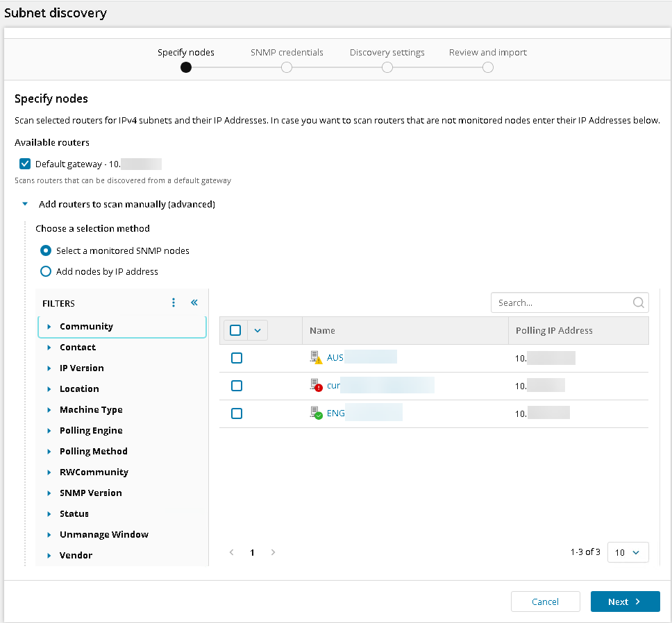Collapse the filters panel with double chevron
Image resolution: width=672 pixels, height=623 pixels.
(194, 302)
